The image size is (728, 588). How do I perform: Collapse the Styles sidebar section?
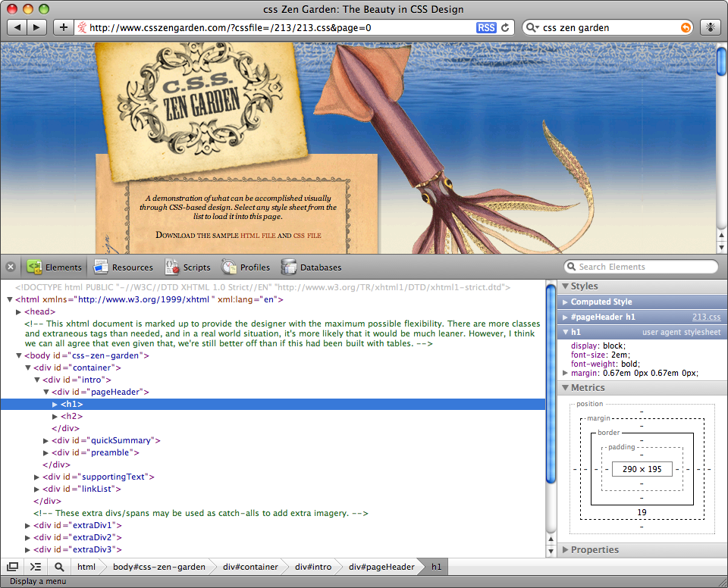pos(565,286)
